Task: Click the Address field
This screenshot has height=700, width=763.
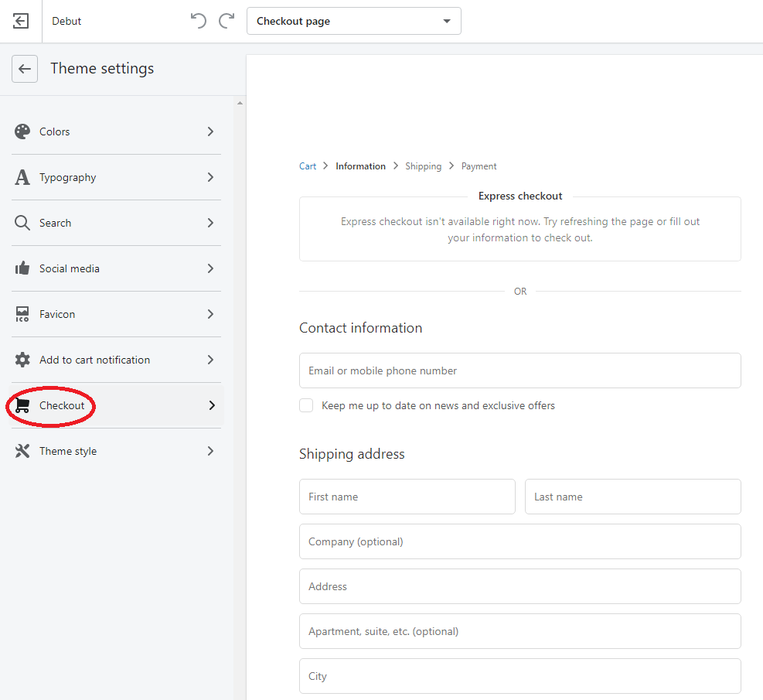Action: pos(519,586)
